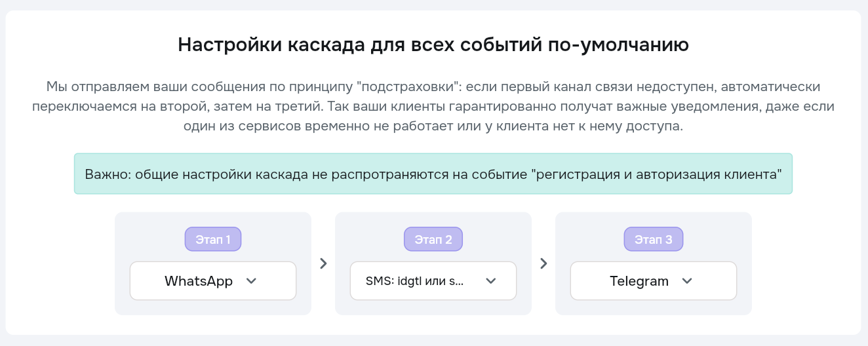Click the quoted "регистрация и авторизация клиента" text

coord(656,174)
